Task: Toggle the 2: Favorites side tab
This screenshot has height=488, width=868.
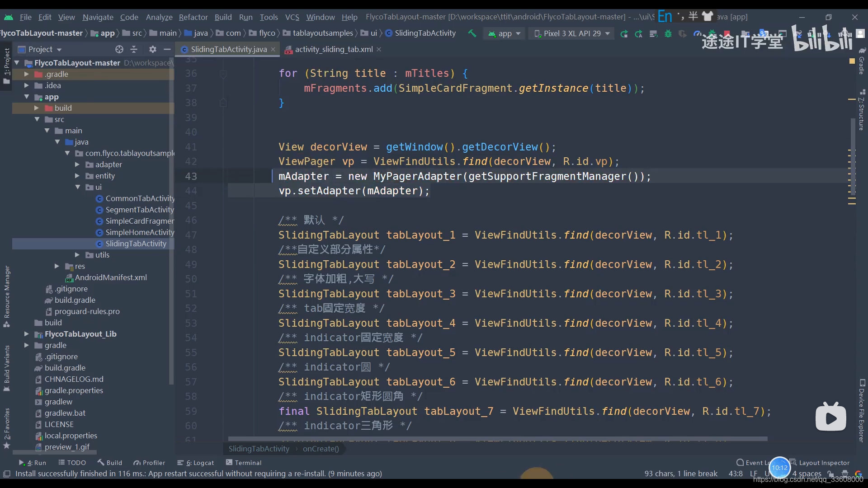Action: [6, 427]
